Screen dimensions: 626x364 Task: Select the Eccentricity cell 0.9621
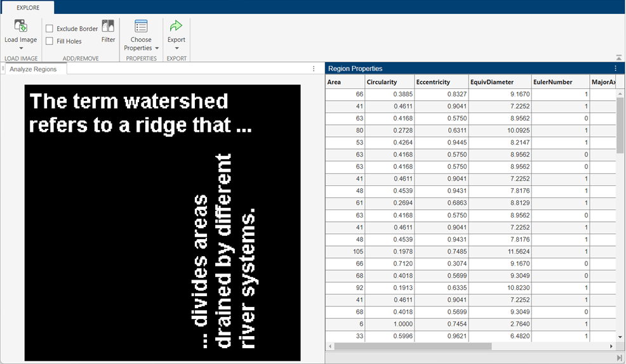pyautogui.click(x=441, y=336)
